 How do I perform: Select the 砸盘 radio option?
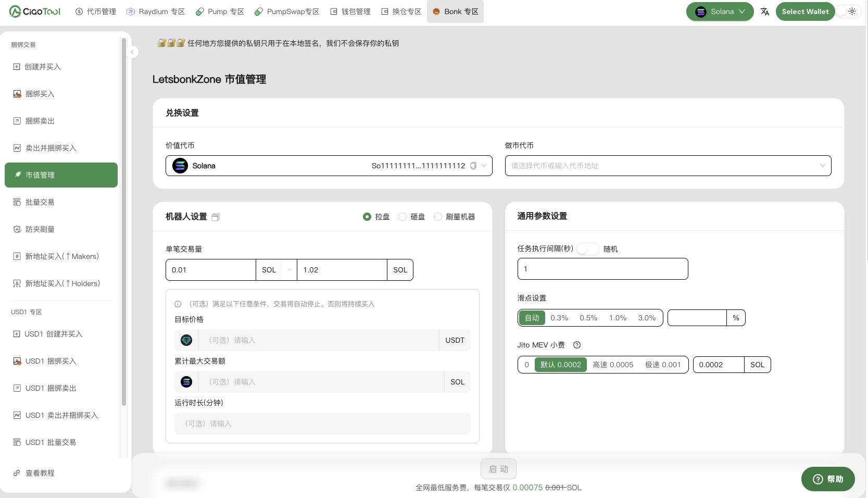pyautogui.click(x=402, y=217)
